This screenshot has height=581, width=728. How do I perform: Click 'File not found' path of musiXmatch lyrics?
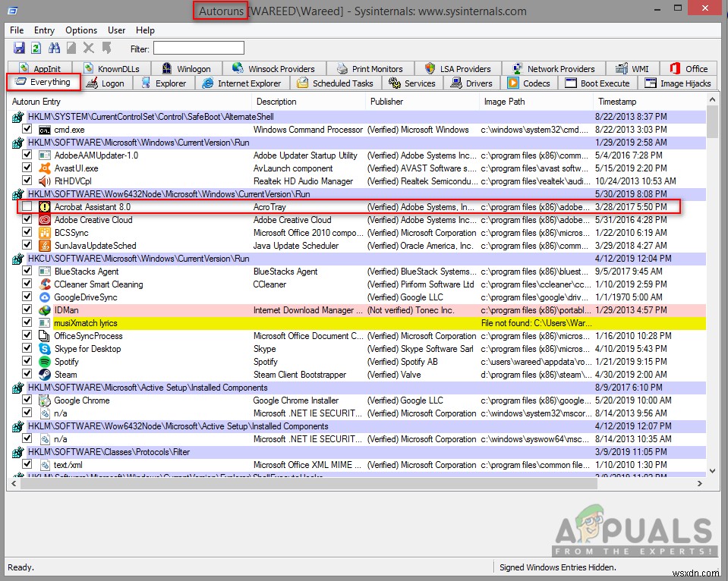pos(536,323)
